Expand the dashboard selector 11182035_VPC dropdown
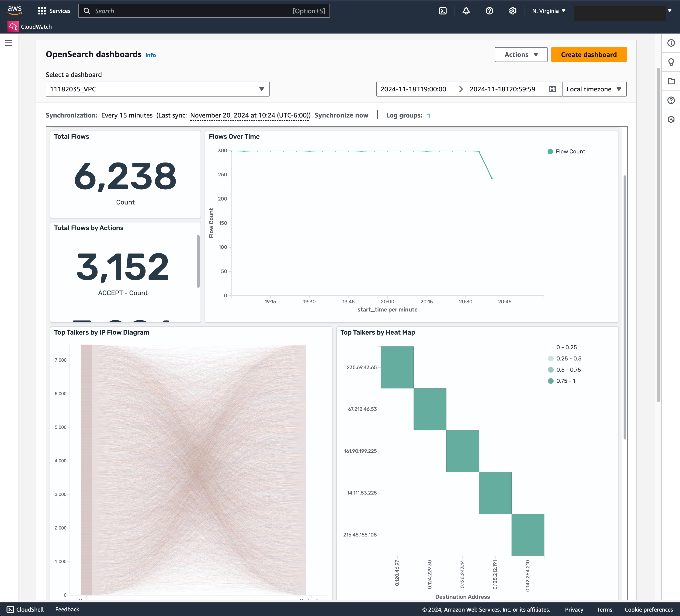 coord(157,89)
